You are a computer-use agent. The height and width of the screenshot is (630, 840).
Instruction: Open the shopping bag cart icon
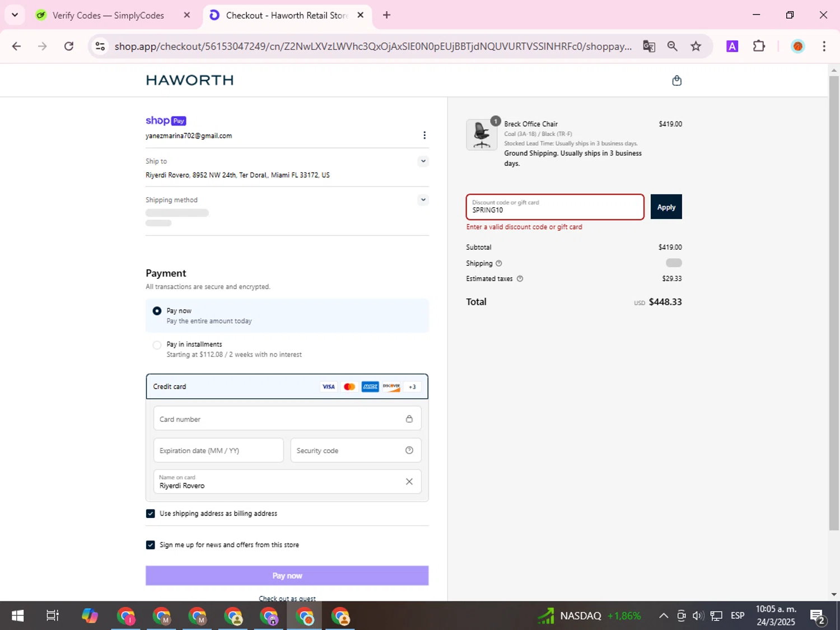click(x=676, y=81)
